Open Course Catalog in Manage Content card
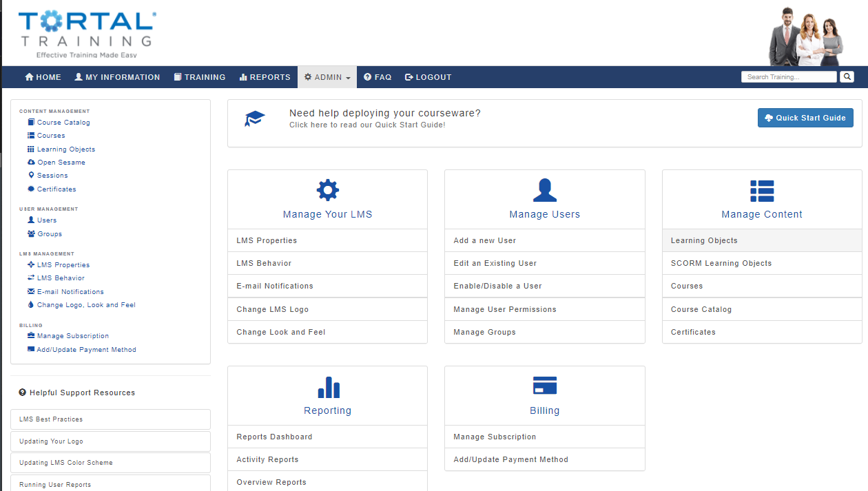The width and height of the screenshot is (868, 491). [762, 309]
